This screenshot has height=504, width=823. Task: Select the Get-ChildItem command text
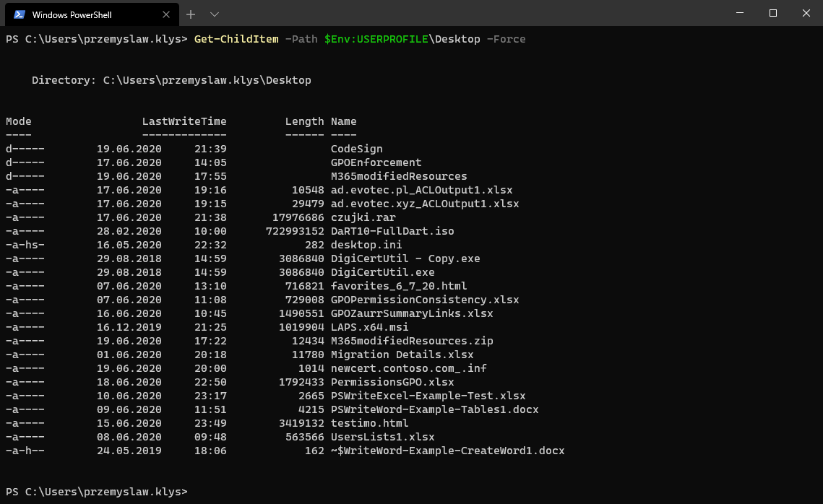point(236,39)
